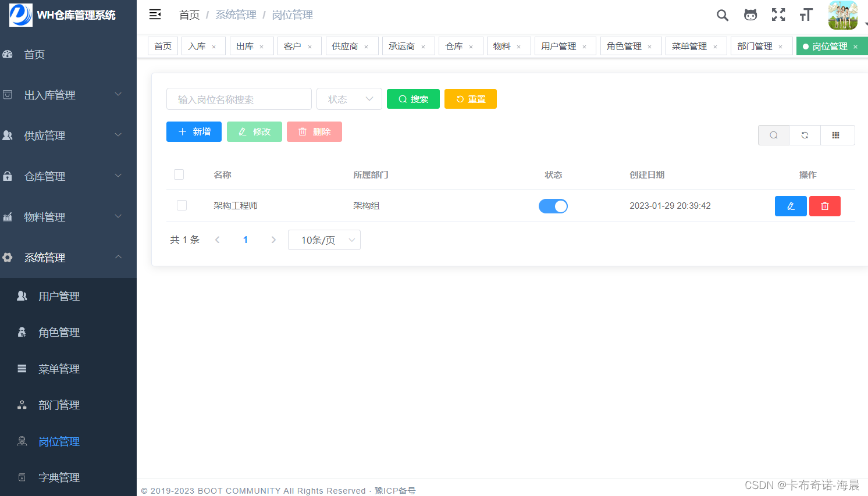Open the 状态 status dropdown

(349, 99)
